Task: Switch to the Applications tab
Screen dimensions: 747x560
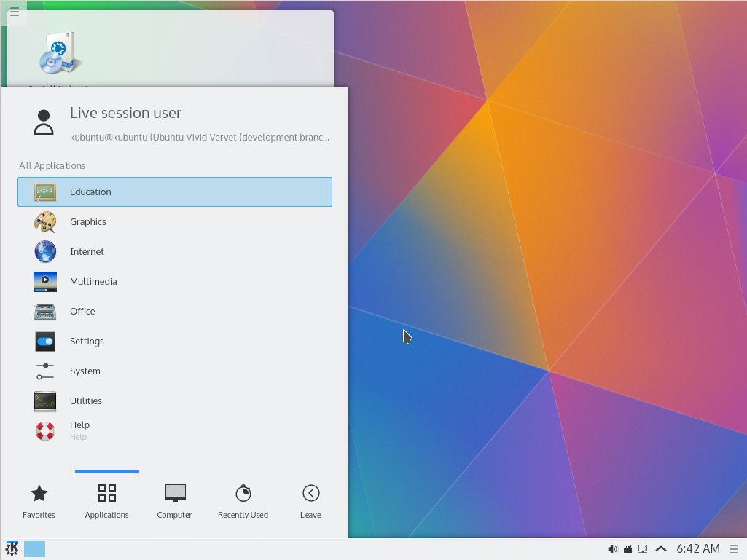Action: pyautogui.click(x=106, y=502)
